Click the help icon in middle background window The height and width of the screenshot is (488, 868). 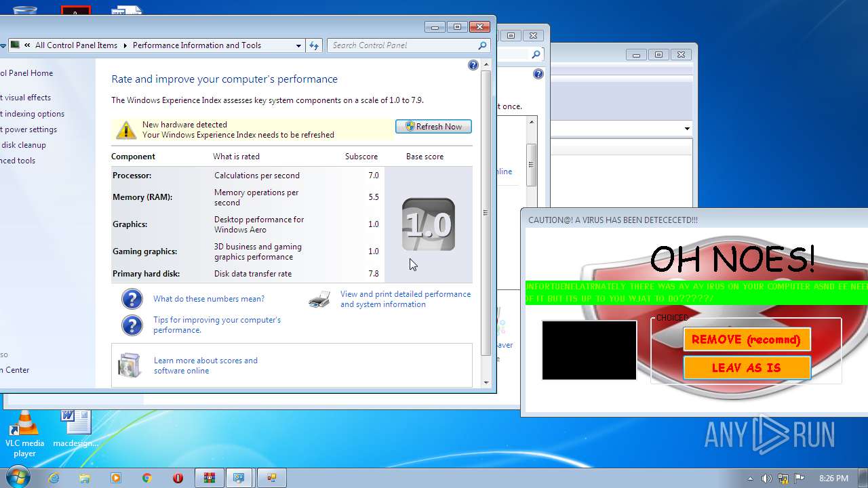[538, 74]
